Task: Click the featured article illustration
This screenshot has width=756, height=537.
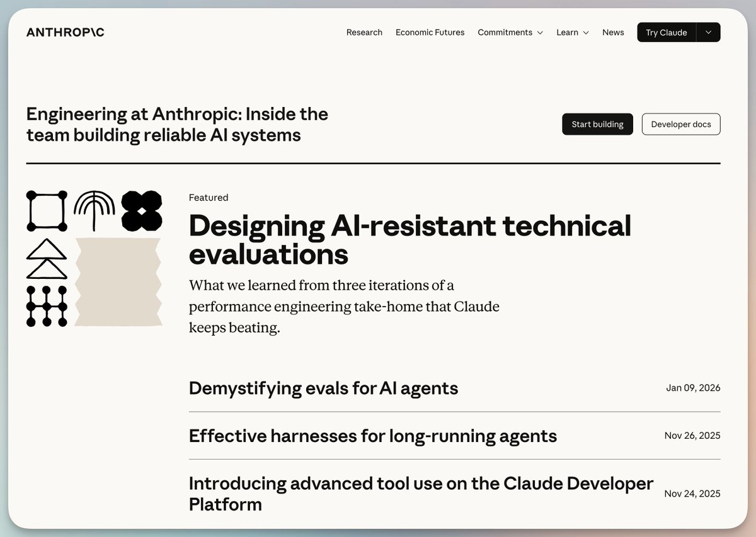Action: coord(94,259)
